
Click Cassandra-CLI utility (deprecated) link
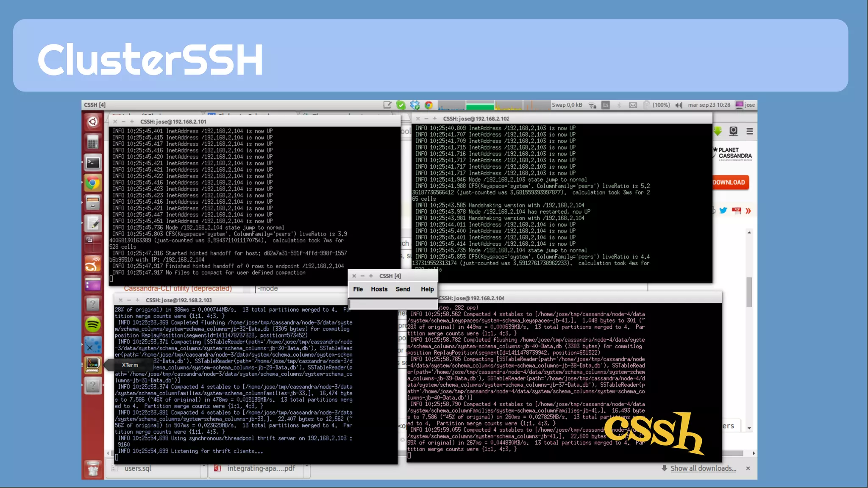click(x=178, y=288)
